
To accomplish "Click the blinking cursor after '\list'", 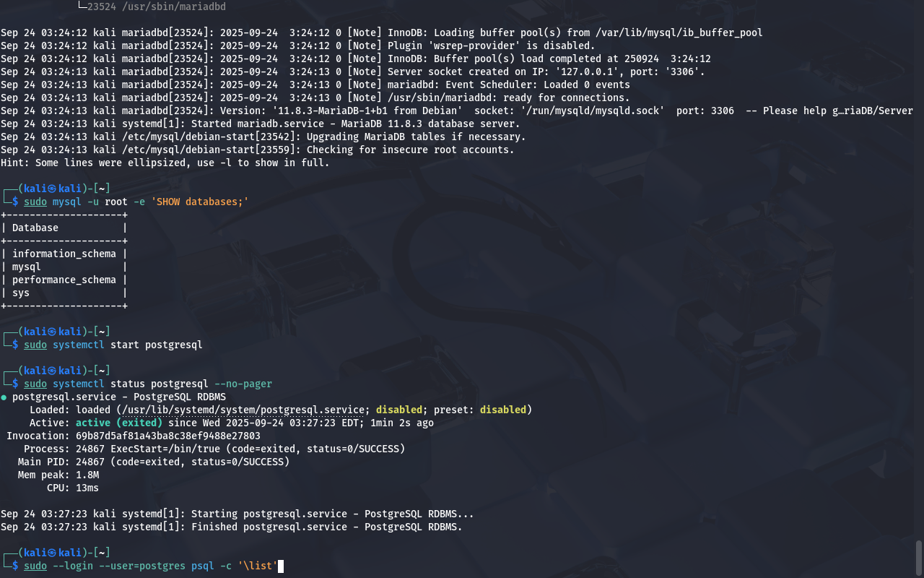I will pos(281,566).
